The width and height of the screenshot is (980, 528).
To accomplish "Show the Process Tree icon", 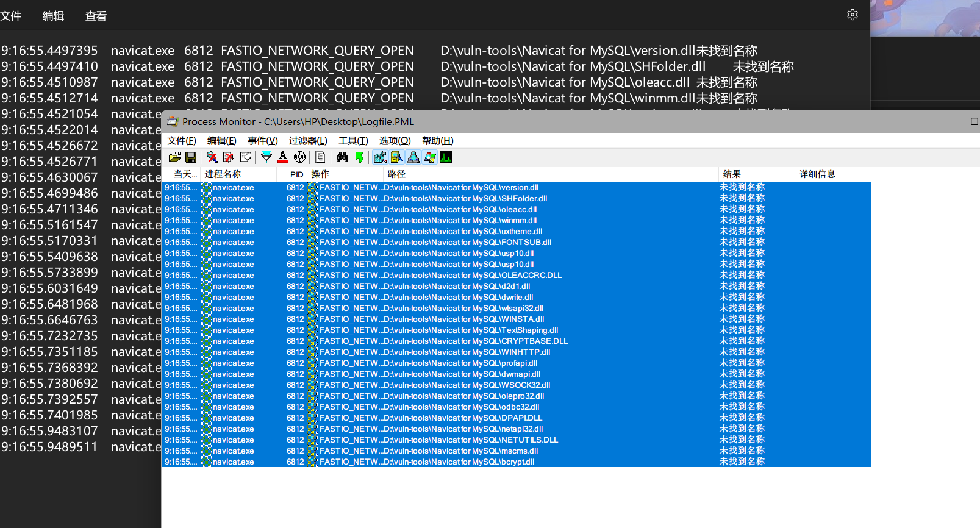I will click(x=320, y=157).
